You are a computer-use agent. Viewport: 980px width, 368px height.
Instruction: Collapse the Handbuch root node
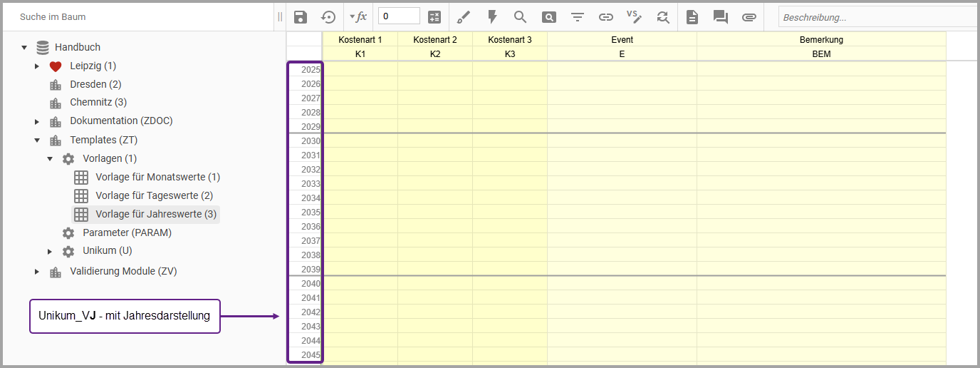pos(24,48)
